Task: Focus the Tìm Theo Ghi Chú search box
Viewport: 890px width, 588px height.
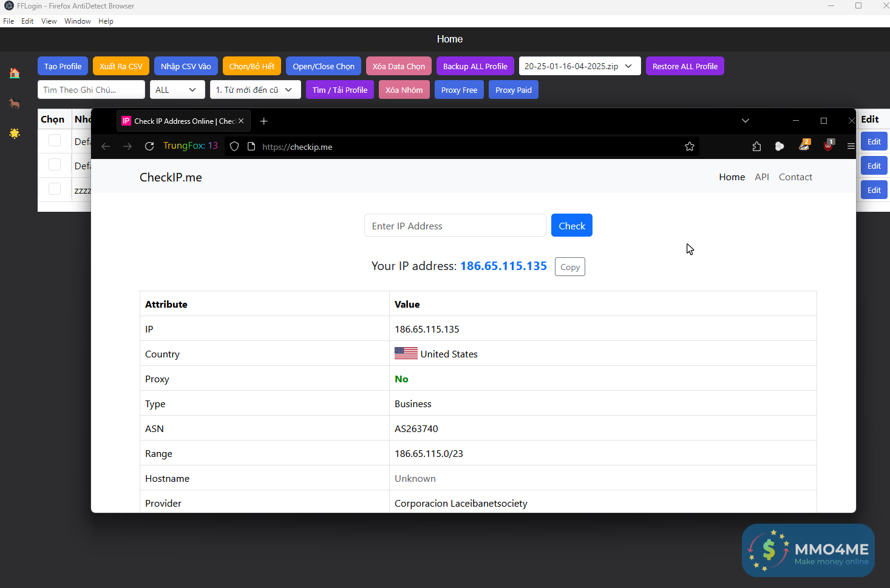Action: pos(91,90)
